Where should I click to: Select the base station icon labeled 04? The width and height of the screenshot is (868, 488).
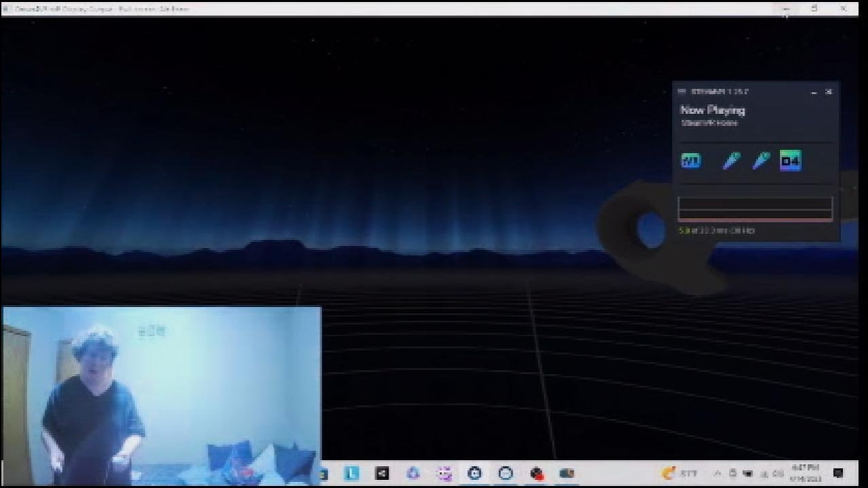click(x=790, y=161)
